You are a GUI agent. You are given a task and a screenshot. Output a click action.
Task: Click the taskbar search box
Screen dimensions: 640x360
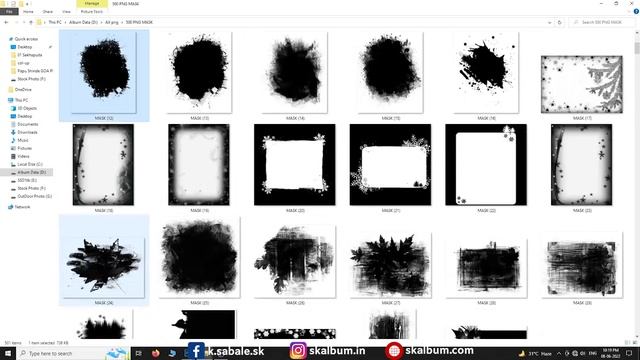pos(73,353)
